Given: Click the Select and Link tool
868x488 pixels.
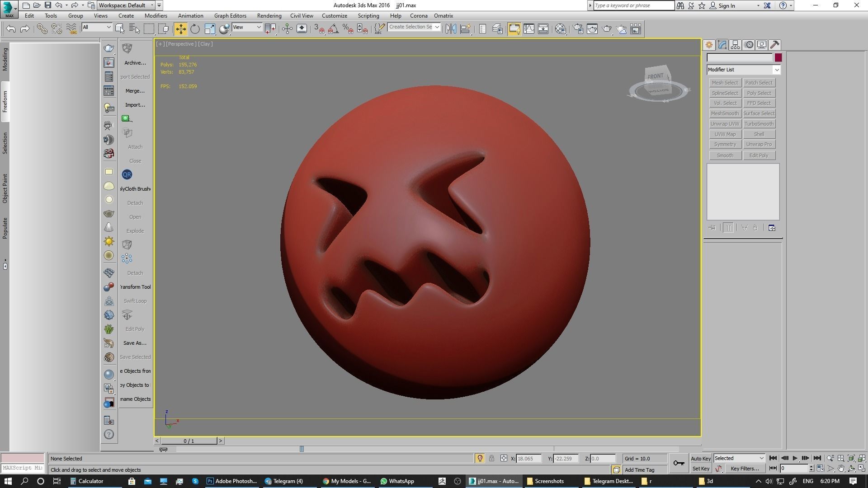Looking at the screenshot, I should (x=42, y=29).
